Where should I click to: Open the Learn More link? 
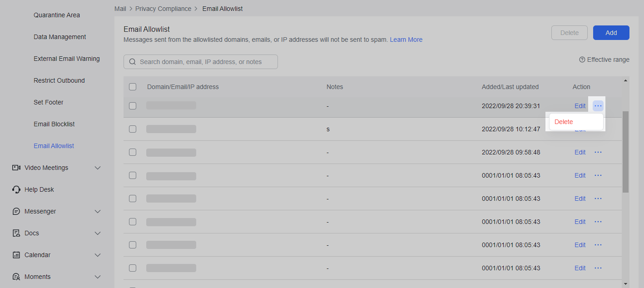click(406, 40)
